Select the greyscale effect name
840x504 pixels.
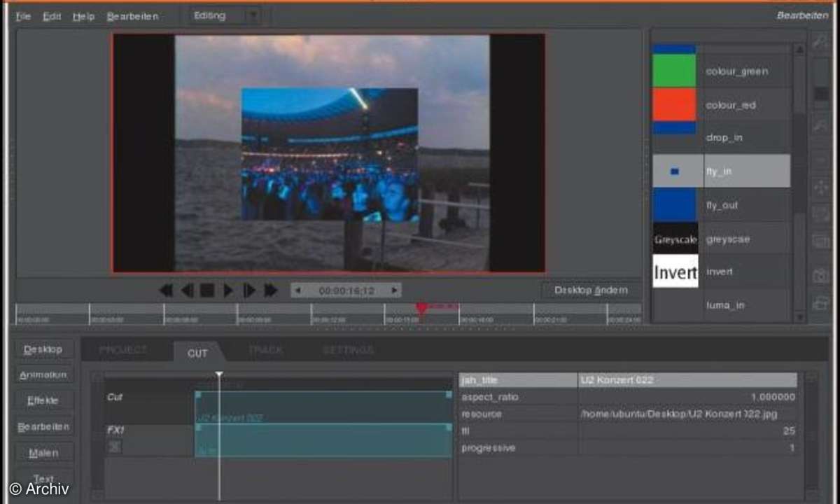(x=727, y=239)
